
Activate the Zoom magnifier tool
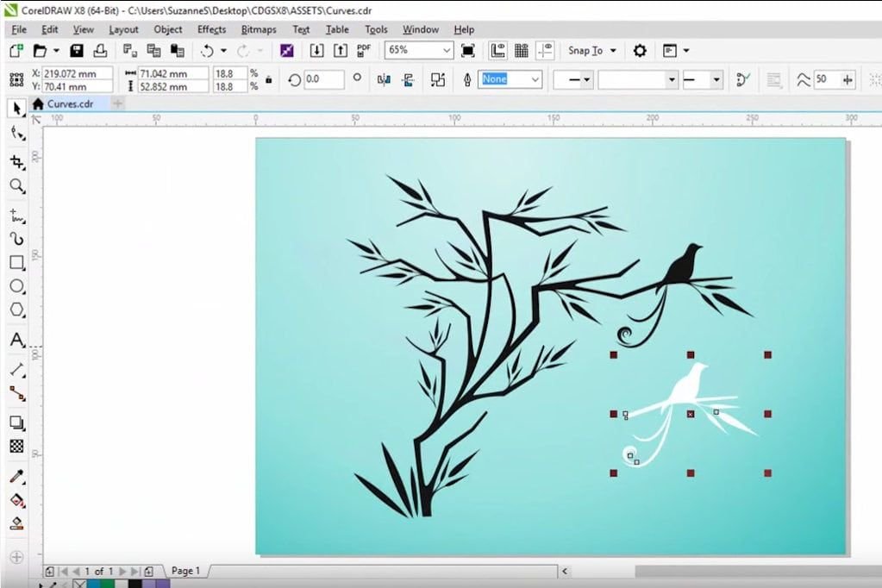click(16, 186)
